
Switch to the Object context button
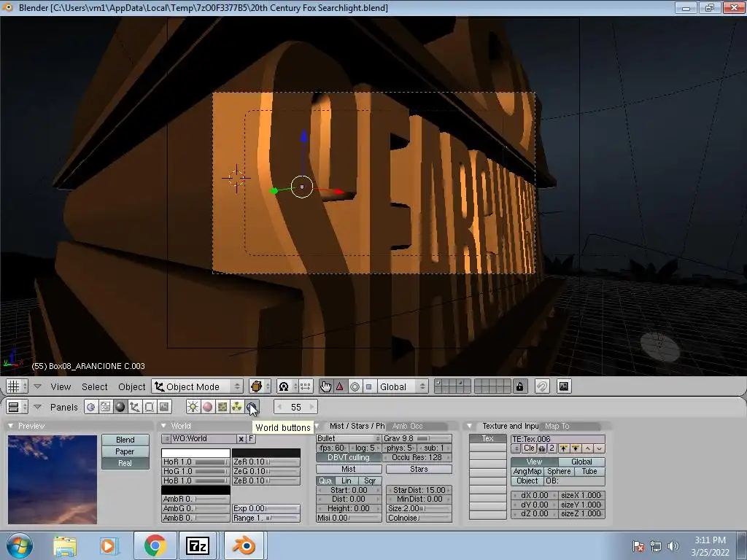point(135,407)
